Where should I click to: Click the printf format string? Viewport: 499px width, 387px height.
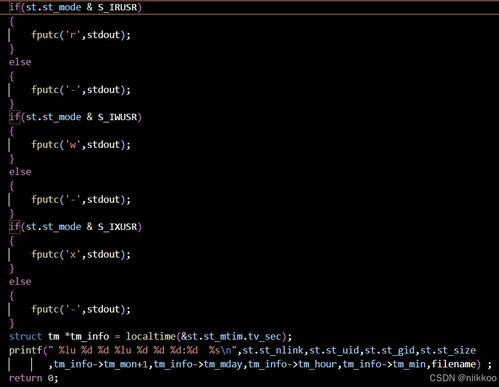click(142, 350)
